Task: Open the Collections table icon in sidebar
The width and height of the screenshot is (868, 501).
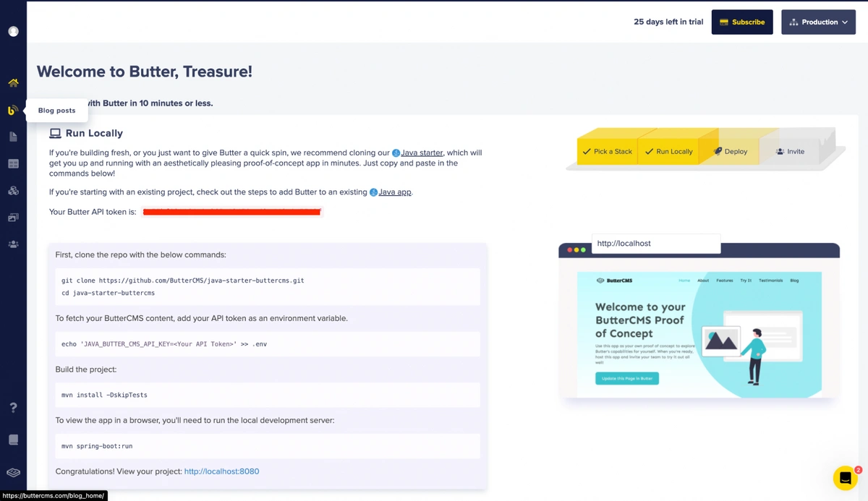Action: click(13, 164)
